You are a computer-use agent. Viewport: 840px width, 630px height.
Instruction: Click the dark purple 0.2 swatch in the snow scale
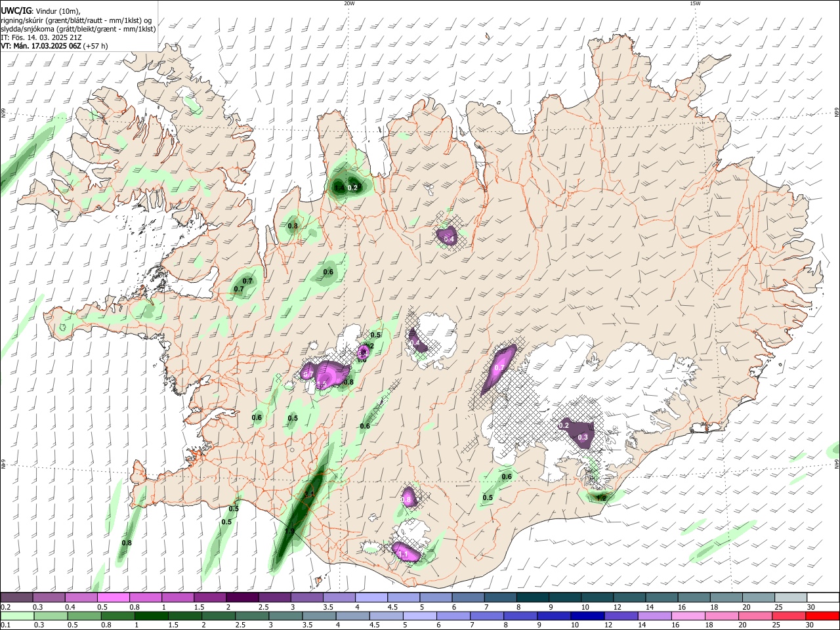pyautogui.click(x=16, y=597)
